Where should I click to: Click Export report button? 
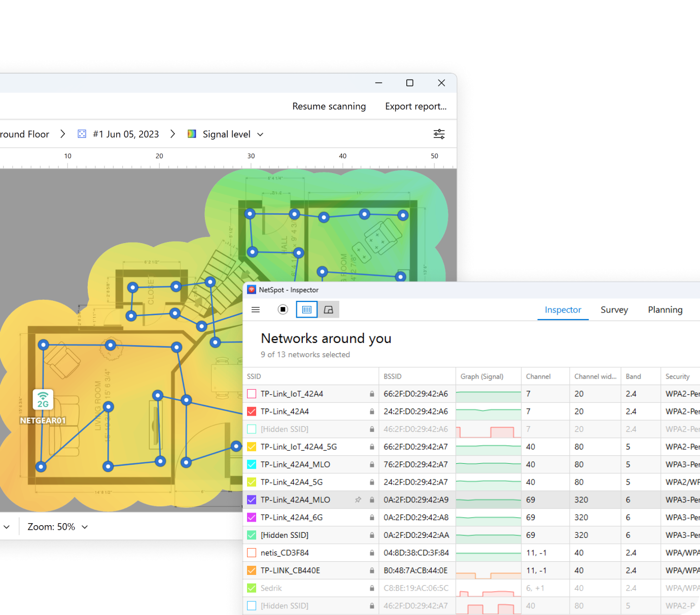point(416,107)
